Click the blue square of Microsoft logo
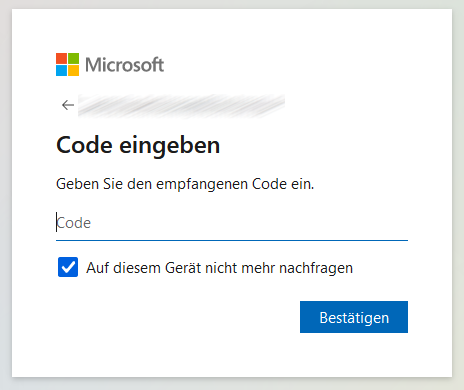Viewport: 464px width, 390px height. (61, 71)
